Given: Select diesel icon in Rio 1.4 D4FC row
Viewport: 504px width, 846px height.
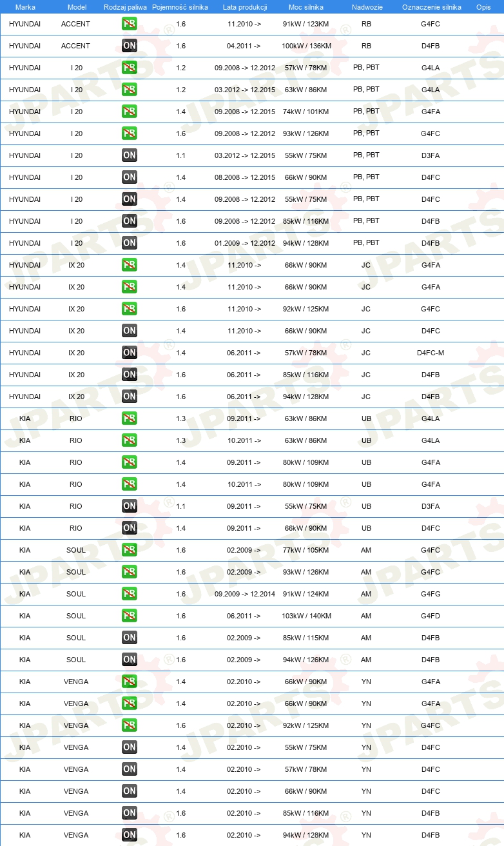Looking at the screenshot, I should [130, 528].
